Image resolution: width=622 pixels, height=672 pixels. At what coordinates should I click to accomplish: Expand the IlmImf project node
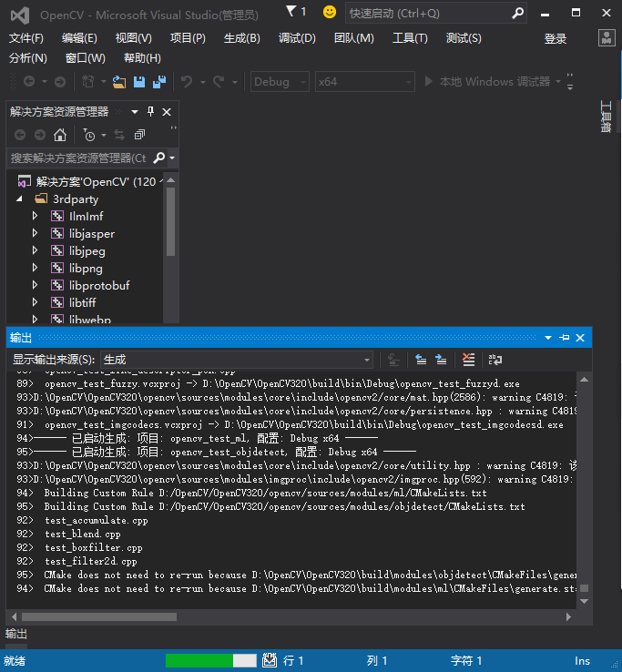[36, 216]
